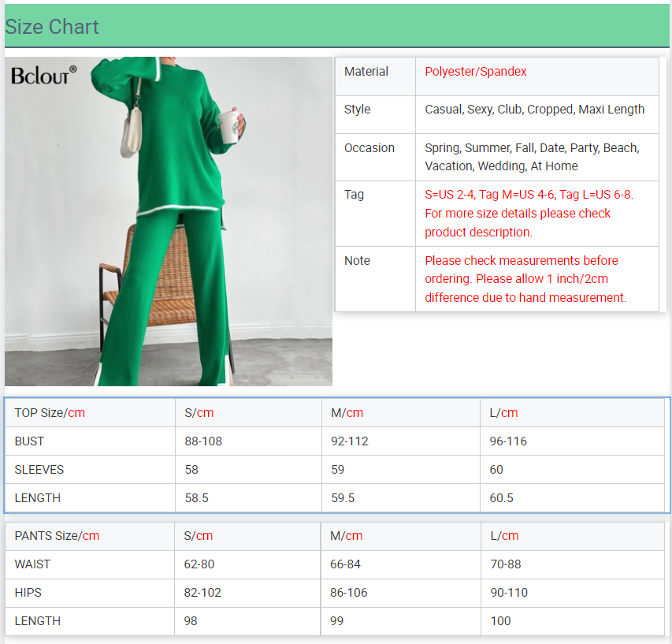Select the HIPS value 86-106
Image resolution: width=672 pixels, height=644 pixels.
(349, 593)
